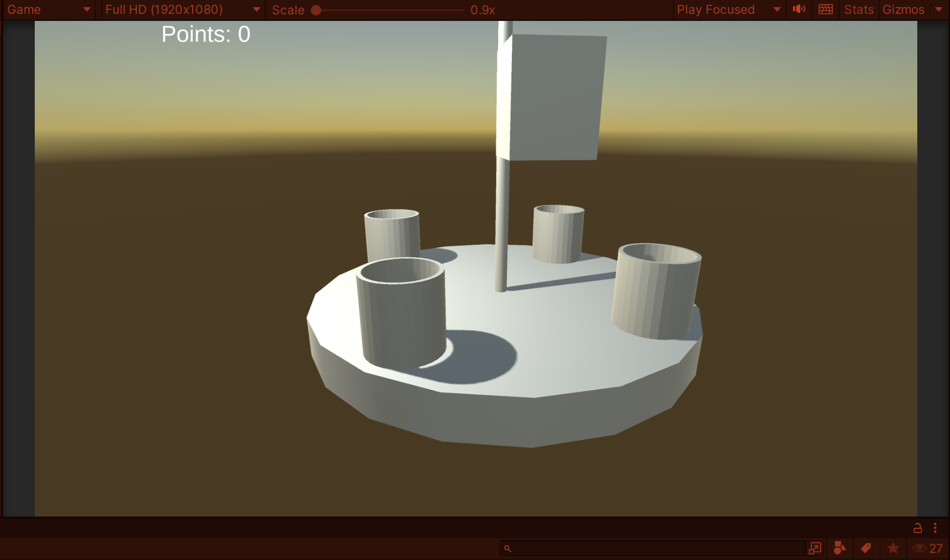The width and height of the screenshot is (950, 560).
Task: Click the star favorites icon
Action: coord(893,548)
